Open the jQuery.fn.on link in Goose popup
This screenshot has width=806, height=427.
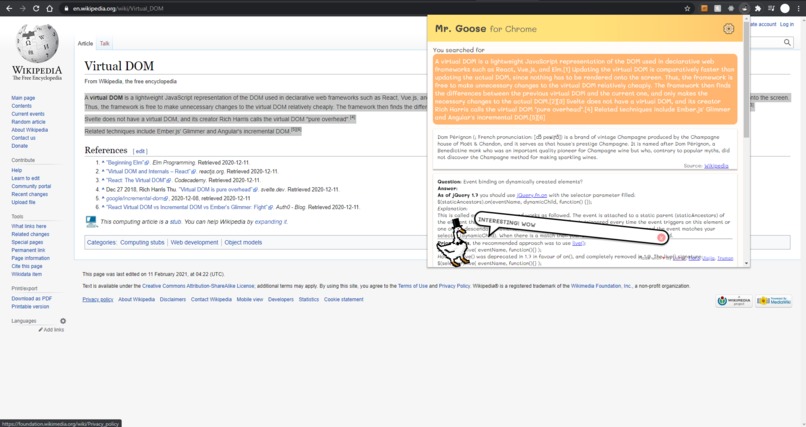[532, 195]
